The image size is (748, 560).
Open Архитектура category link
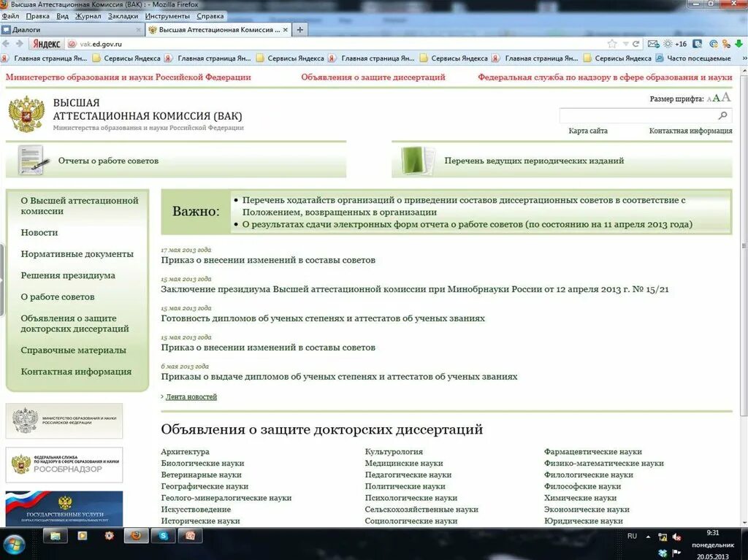point(185,452)
